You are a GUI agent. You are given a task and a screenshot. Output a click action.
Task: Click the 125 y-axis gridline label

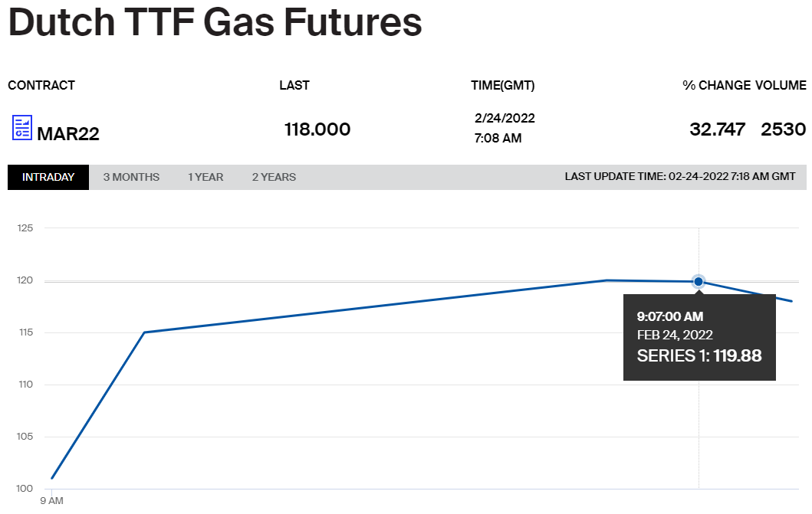[x=26, y=228]
